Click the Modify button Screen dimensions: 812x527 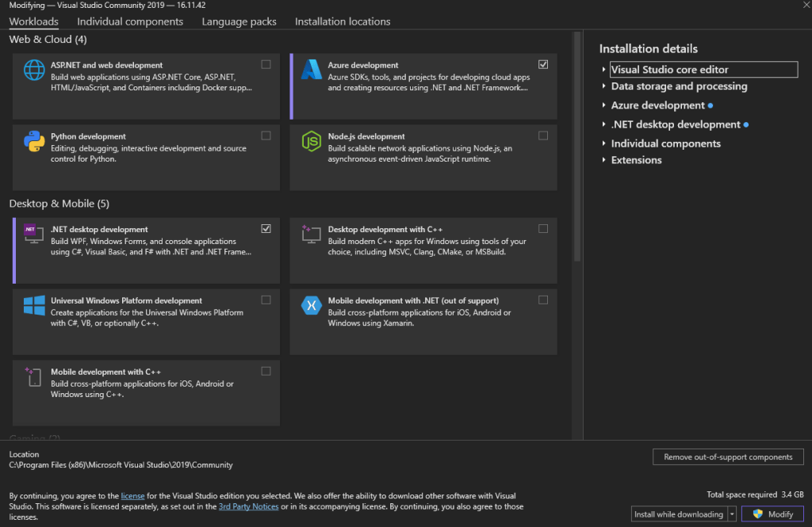tap(772, 514)
